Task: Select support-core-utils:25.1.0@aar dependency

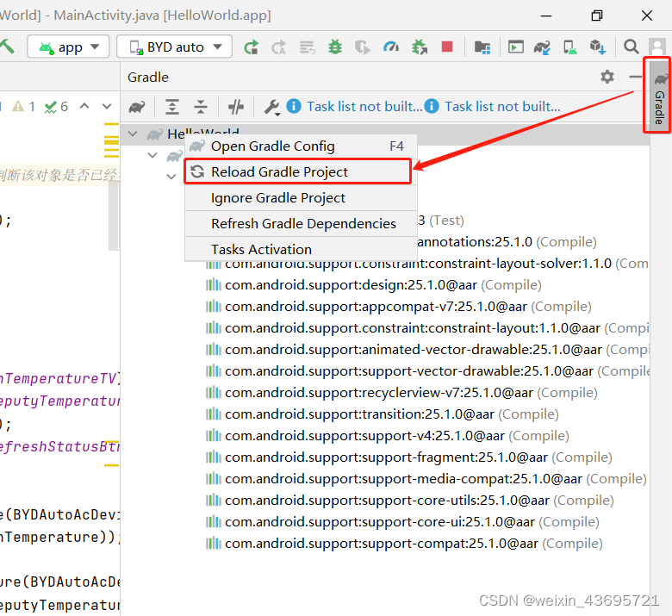Action: click(x=409, y=501)
